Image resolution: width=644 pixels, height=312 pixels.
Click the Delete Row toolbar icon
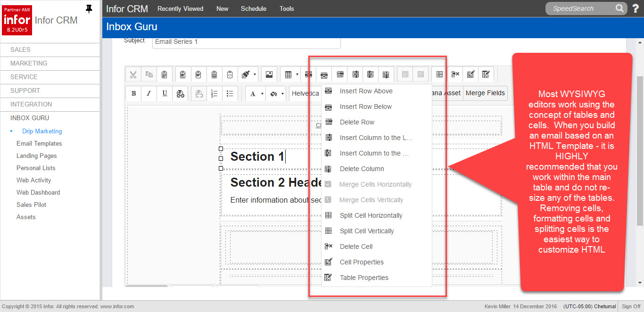coord(339,74)
